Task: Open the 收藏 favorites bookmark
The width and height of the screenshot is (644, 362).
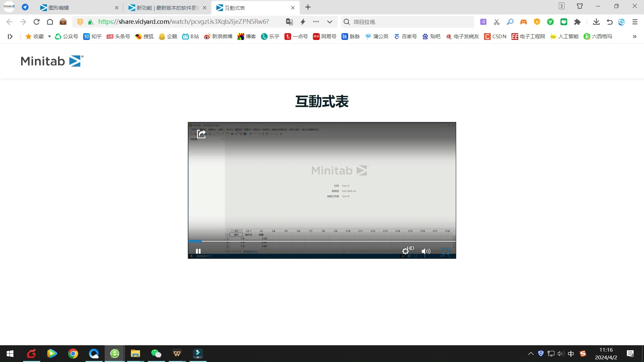Action: (35, 37)
